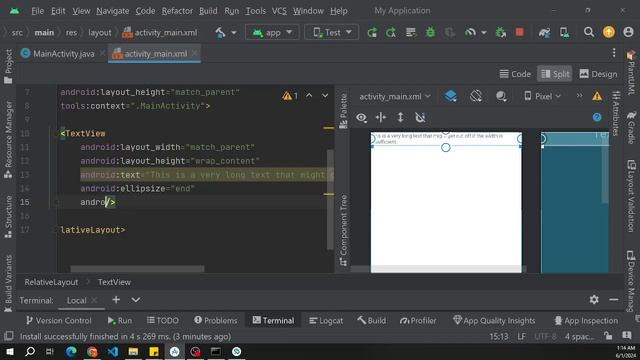Click the Select Design Surface layers icon
The image size is (640, 360).
coord(451,96)
